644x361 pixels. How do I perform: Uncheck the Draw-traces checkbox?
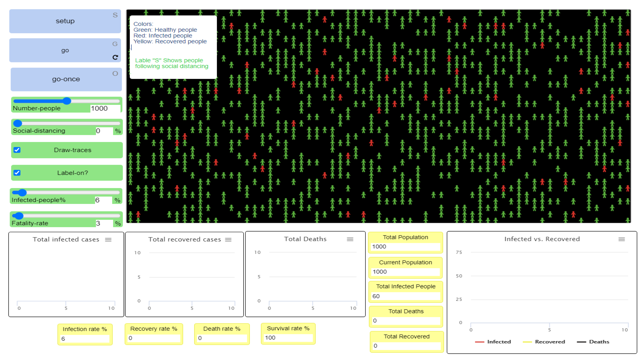click(17, 150)
